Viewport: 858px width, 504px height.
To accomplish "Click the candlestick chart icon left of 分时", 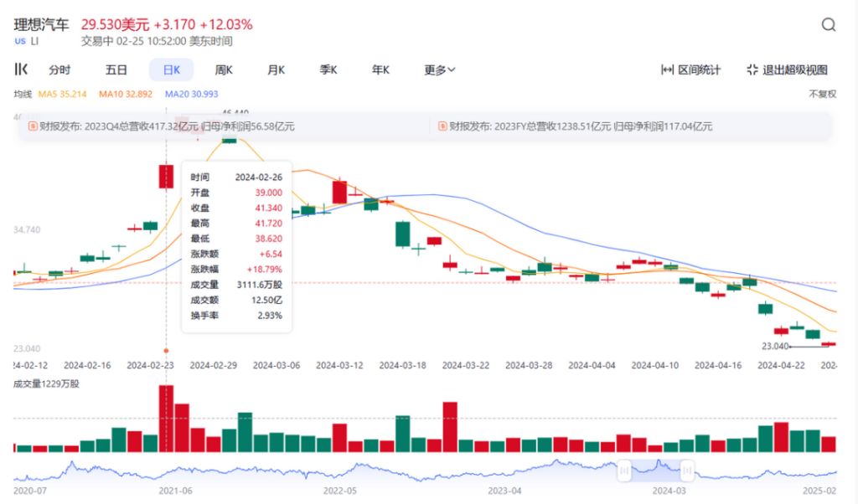I will [x=22, y=69].
